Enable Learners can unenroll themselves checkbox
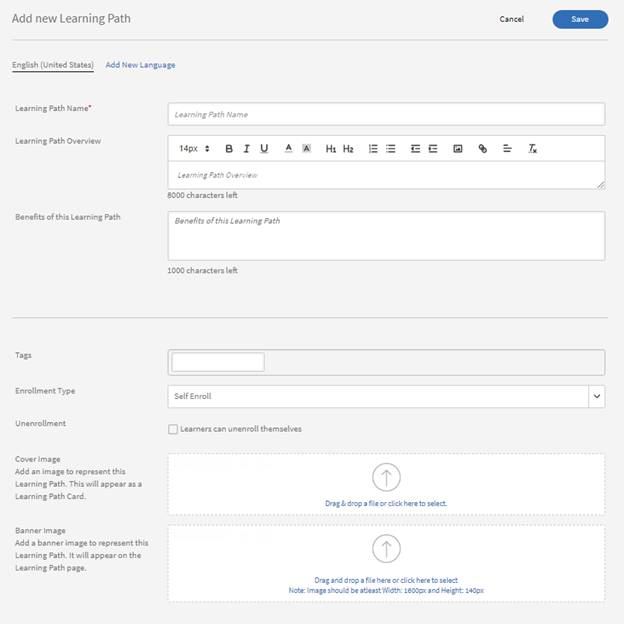The width and height of the screenshot is (624, 624). tap(174, 429)
